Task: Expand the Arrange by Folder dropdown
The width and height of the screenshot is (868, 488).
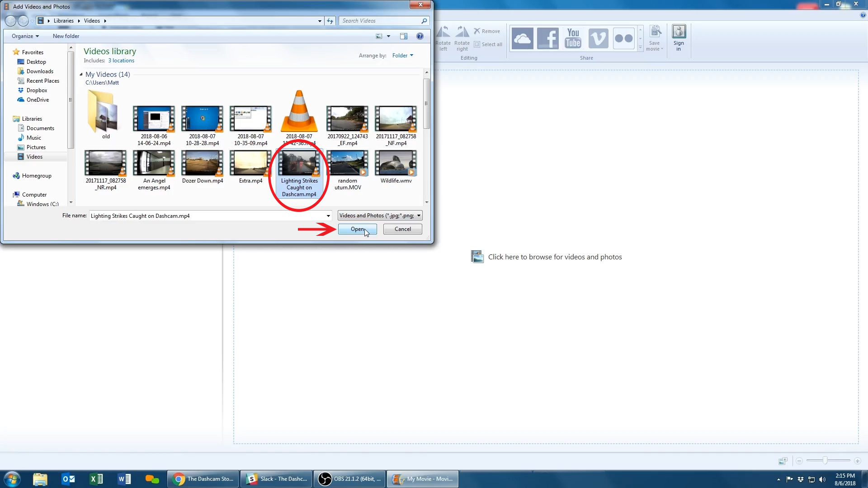Action: [402, 56]
